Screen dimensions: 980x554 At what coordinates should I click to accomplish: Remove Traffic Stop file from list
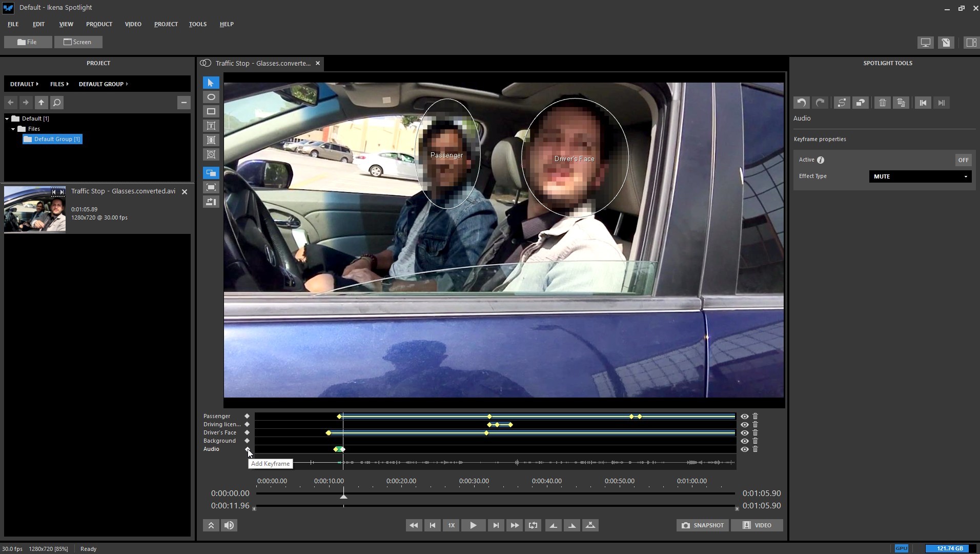185,192
